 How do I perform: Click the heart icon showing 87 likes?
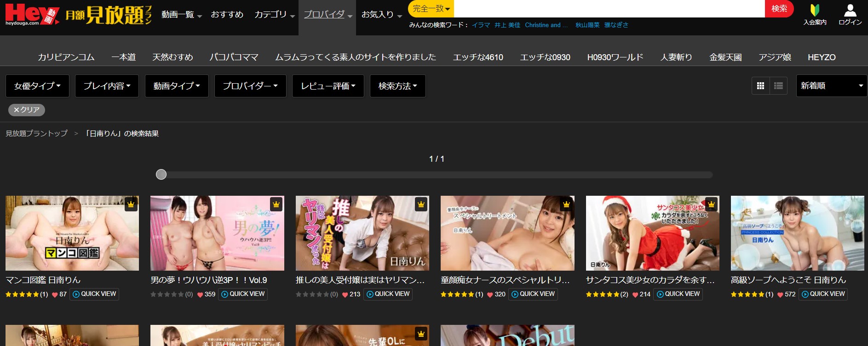tap(55, 295)
